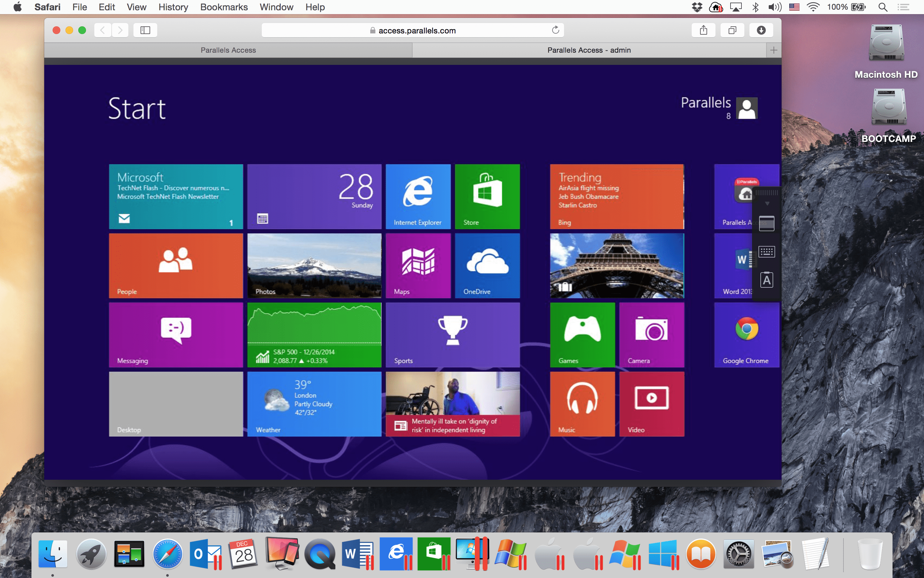
Task: Click the Safari Share button
Action: point(703,30)
